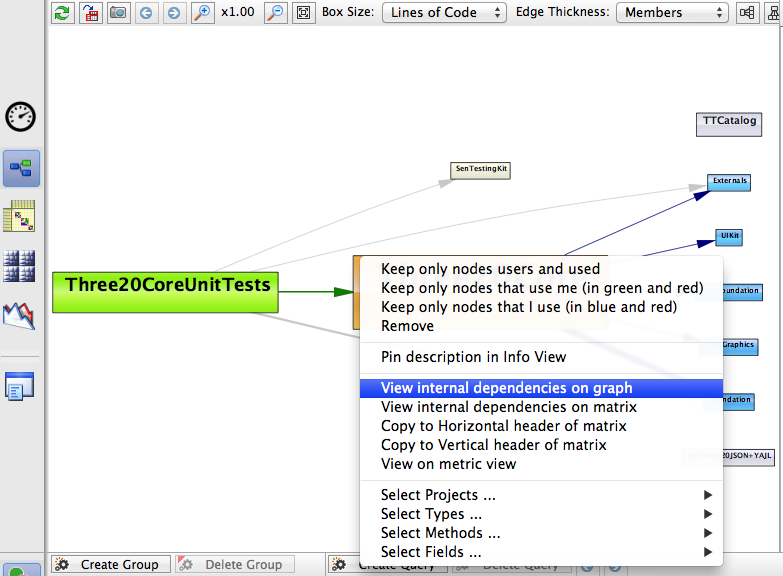The width and height of the screenshot is (783, 576).
Task: Choose View on metric view
Action: coord(541,464)
